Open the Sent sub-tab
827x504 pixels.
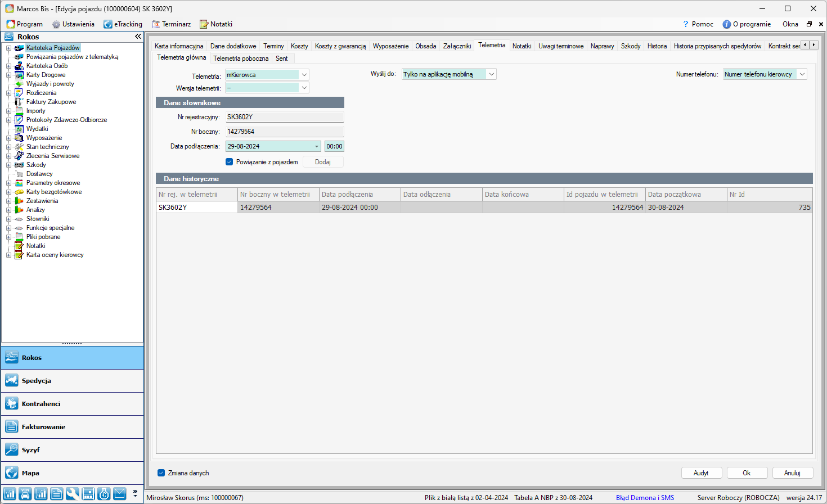pyautogui.click(x=281, y=58)
